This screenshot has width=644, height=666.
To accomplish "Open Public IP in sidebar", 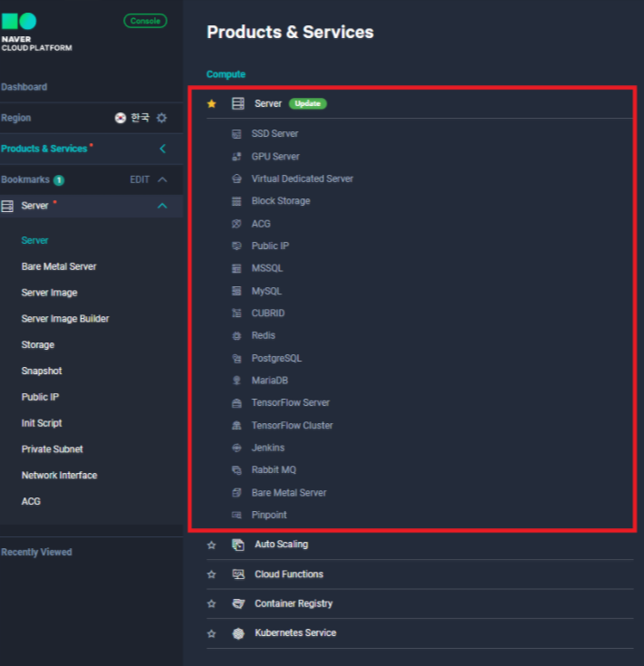I will click(41, 397).
